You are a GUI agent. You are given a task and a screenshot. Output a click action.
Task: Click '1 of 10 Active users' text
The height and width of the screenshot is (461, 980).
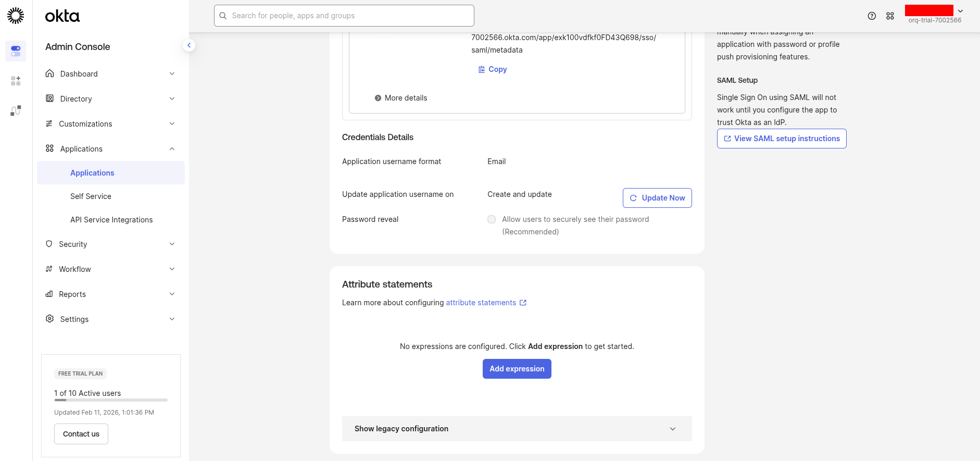87,393
